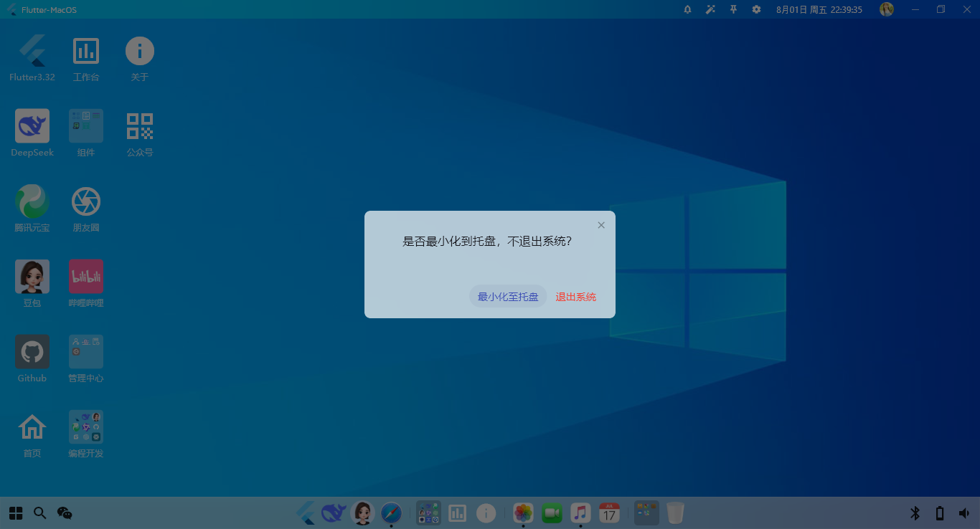Image resolution: width=980 pixels, height=529 pixels.
Task: Open Music app in the dock
Action: pyautogui.click(x=580, y=513)
